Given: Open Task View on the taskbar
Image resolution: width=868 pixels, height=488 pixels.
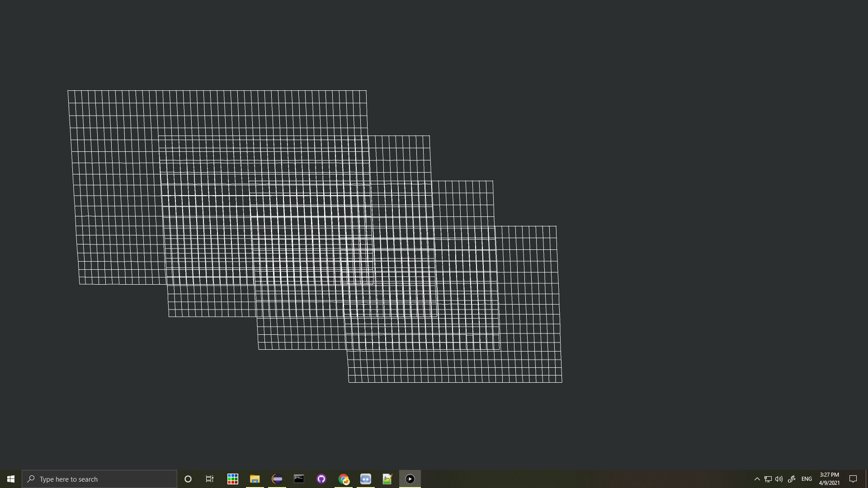Looking at the screenshot, I should 210,479.
